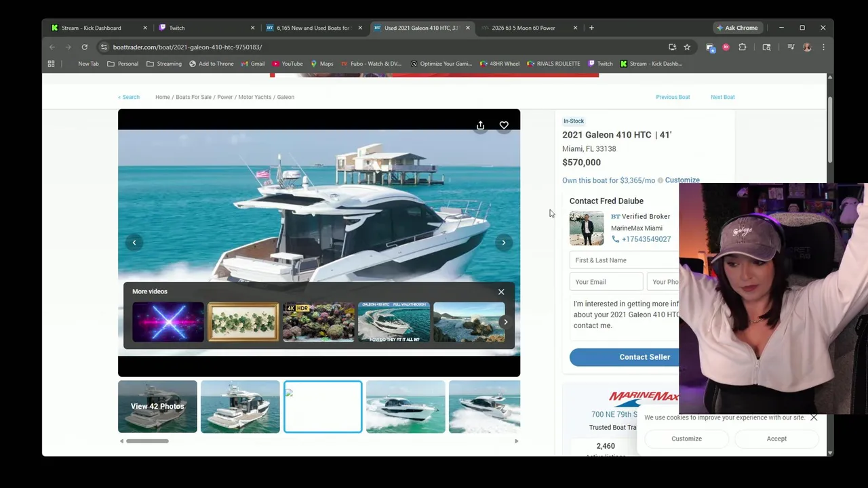Customize the monthly payment estimate
868x488 pixels.
[x=682, y=180]
